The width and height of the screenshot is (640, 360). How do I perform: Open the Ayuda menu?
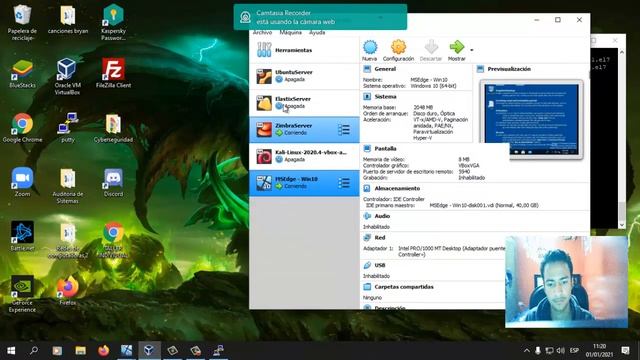point(317,32)
